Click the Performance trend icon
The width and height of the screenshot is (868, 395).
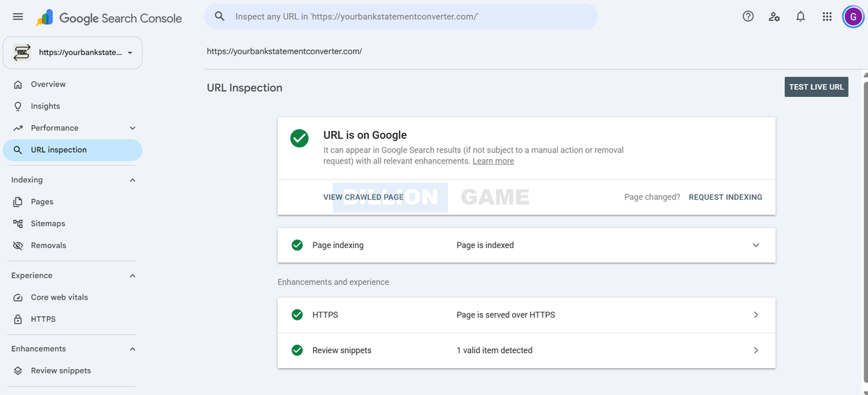(18, 128)
